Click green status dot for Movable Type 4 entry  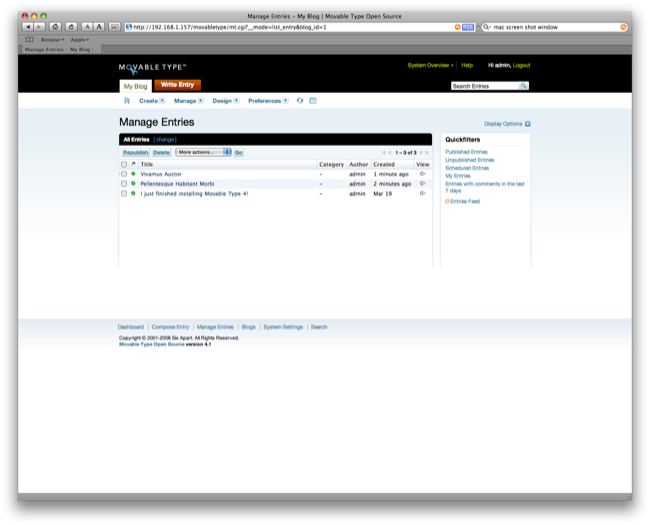point(133,193)
